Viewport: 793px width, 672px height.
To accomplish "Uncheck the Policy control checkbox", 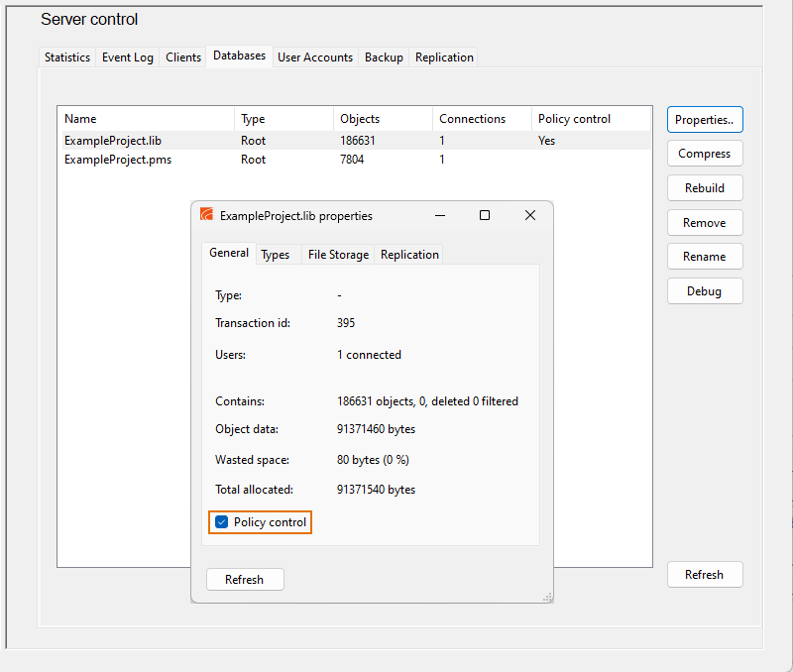I will tap(222, 522).
